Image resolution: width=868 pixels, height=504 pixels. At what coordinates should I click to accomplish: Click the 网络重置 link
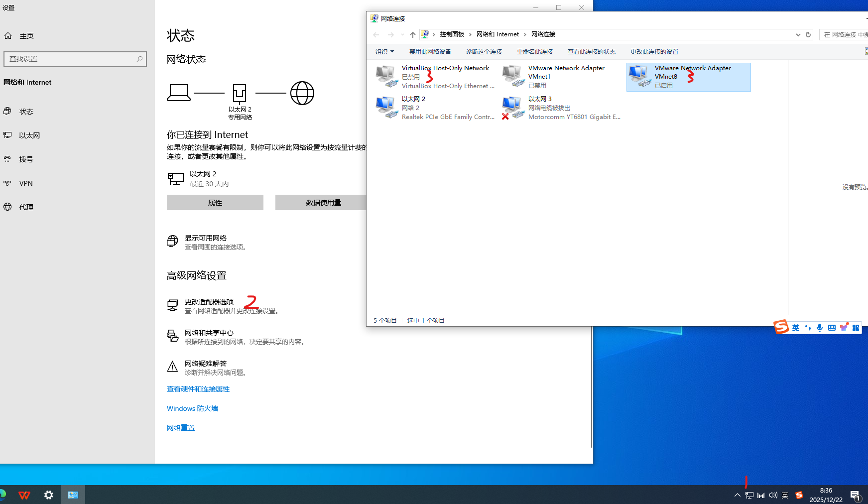[x=181, y=428]
